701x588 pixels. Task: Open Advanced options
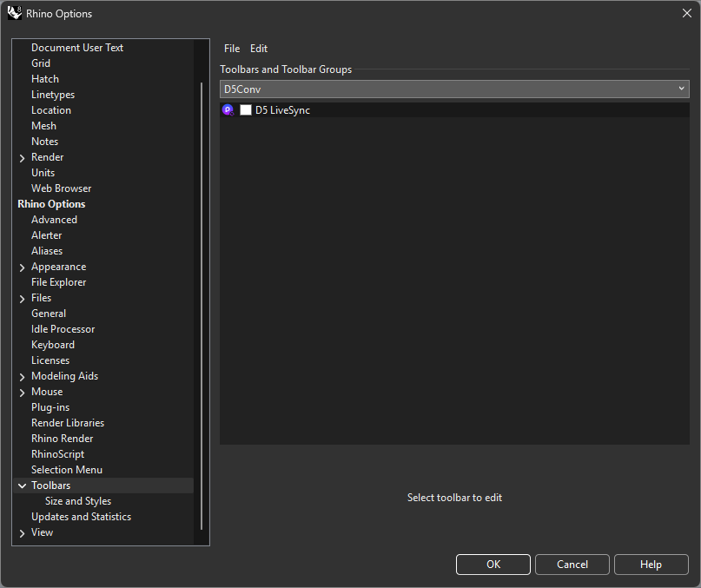point(54,220)
